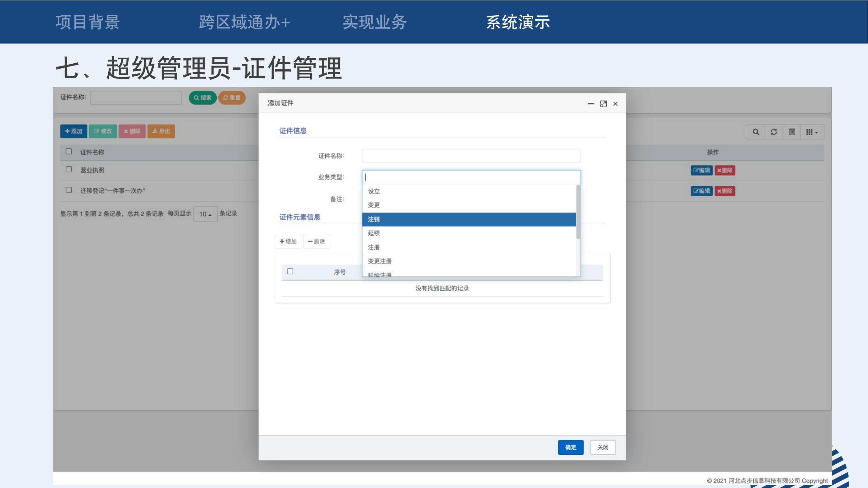868x488 pixels.
Task: Click the 增加 button under 证件元素信息
Action: (288, 242)
